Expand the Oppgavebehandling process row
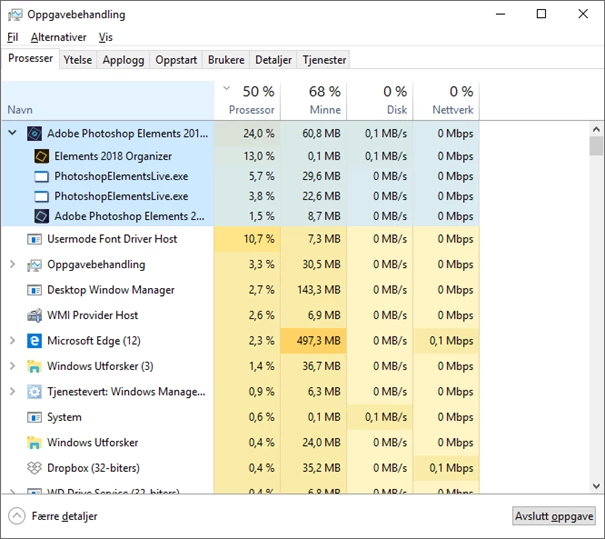Viewport: 605px width, 539px height. [x=12, y=264]
